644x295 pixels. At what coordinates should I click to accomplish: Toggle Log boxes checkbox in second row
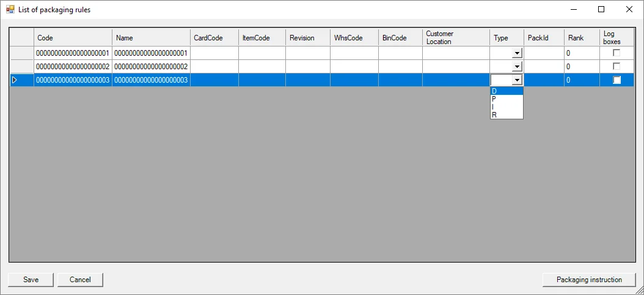tap(617, 66)
